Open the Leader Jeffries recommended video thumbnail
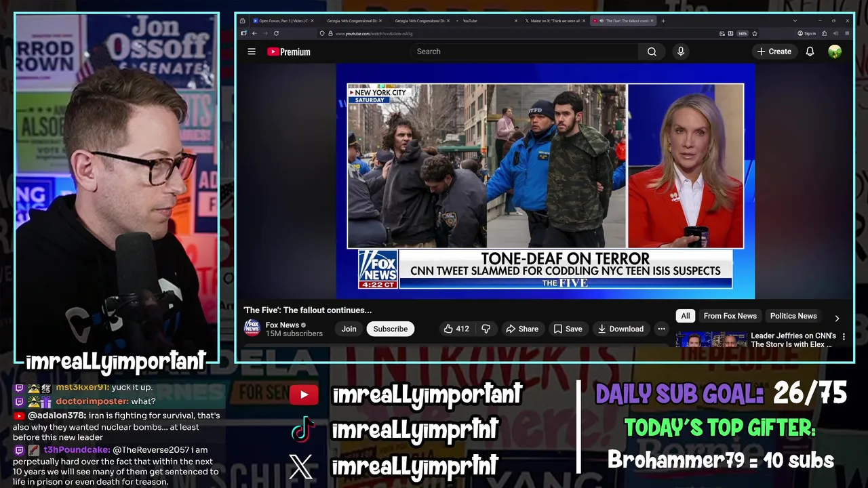The height and width of the screenshot is (488, 868). [x=711, y=340]
